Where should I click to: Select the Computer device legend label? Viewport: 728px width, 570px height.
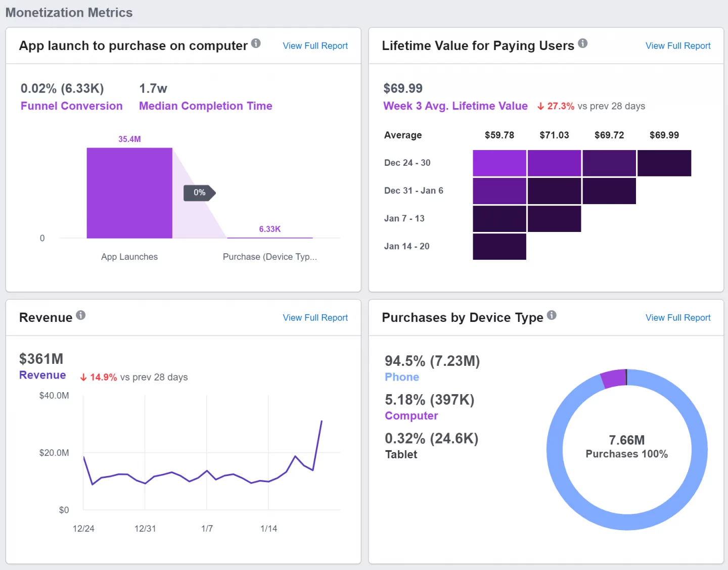411,416
